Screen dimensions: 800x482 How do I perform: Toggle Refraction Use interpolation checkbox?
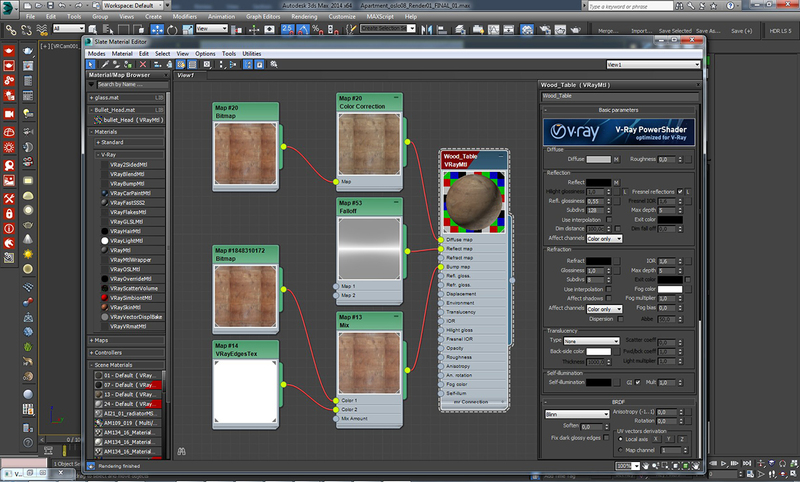608,289
